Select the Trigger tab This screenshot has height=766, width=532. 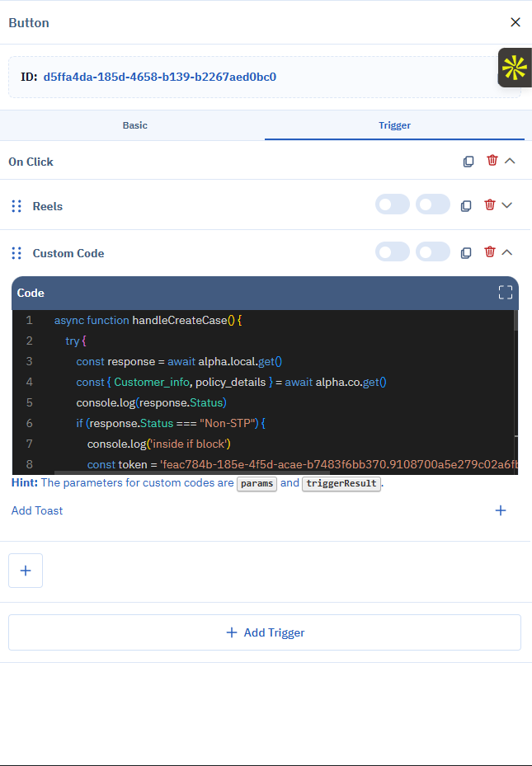394,125
